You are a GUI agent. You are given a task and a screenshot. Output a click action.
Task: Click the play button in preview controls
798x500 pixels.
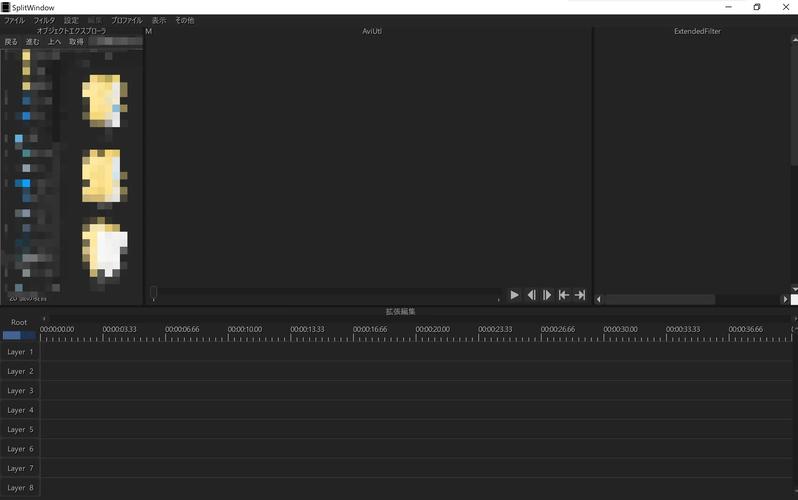(x=515, y=295)
